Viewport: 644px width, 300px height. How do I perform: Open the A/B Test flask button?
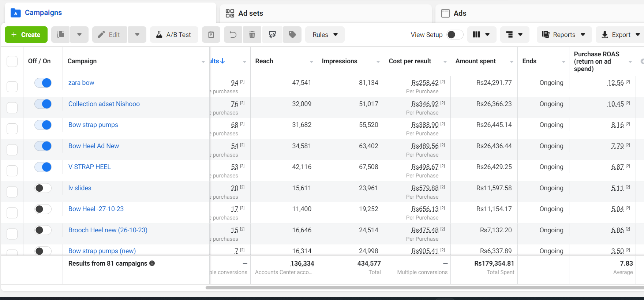click(174, 34)
